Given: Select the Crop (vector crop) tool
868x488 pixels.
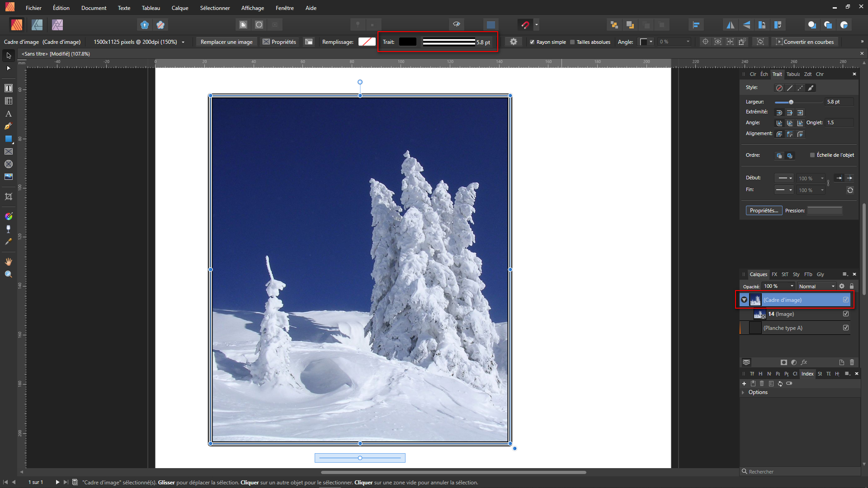Looking at the screenshot, I should pyautogui.click(x=8, y=197).
